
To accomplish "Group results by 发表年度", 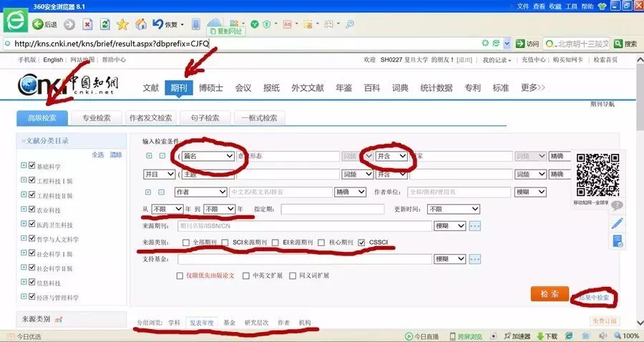I will [202, 323].
